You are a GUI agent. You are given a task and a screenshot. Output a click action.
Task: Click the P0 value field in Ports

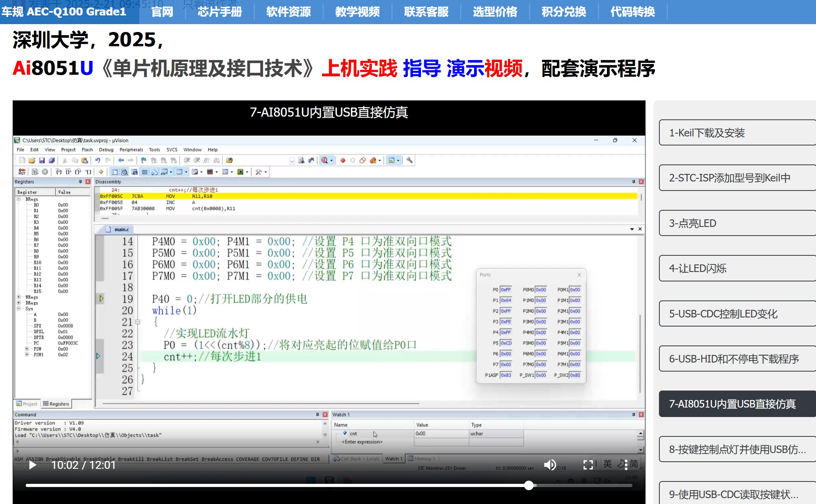pos(506,290)
